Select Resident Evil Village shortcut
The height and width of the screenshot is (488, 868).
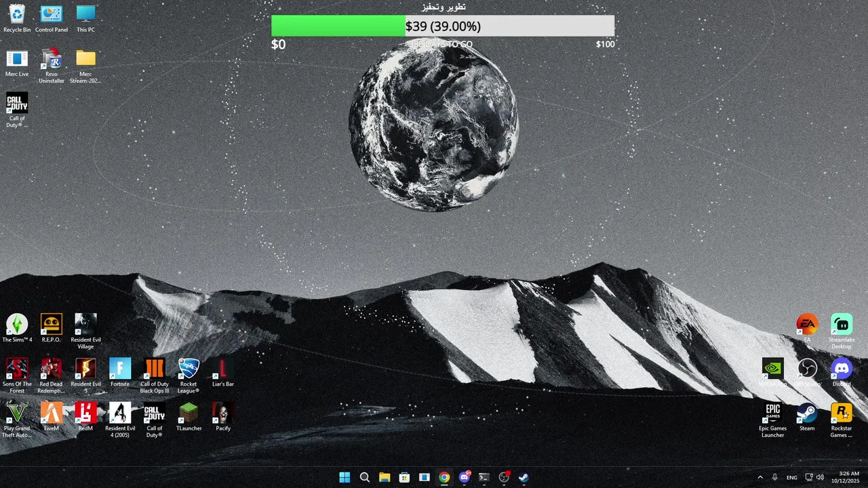pyautogui.click(x=85, y=331)
